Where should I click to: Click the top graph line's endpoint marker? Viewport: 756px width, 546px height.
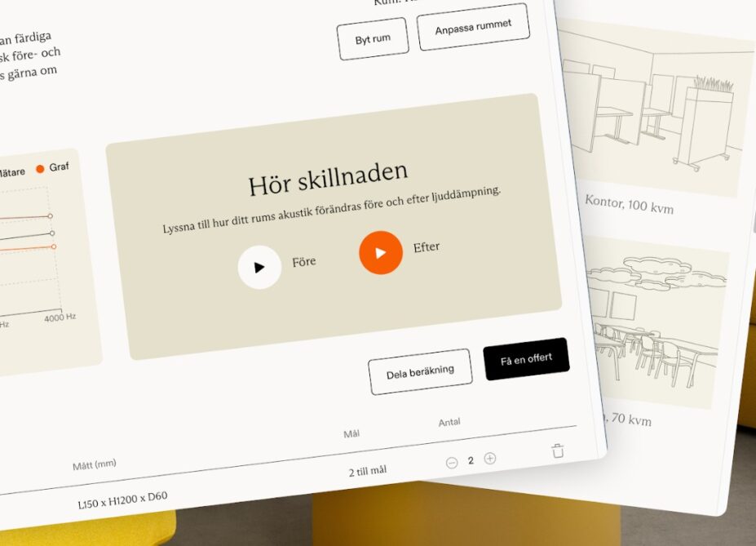[x=50, y=216]
